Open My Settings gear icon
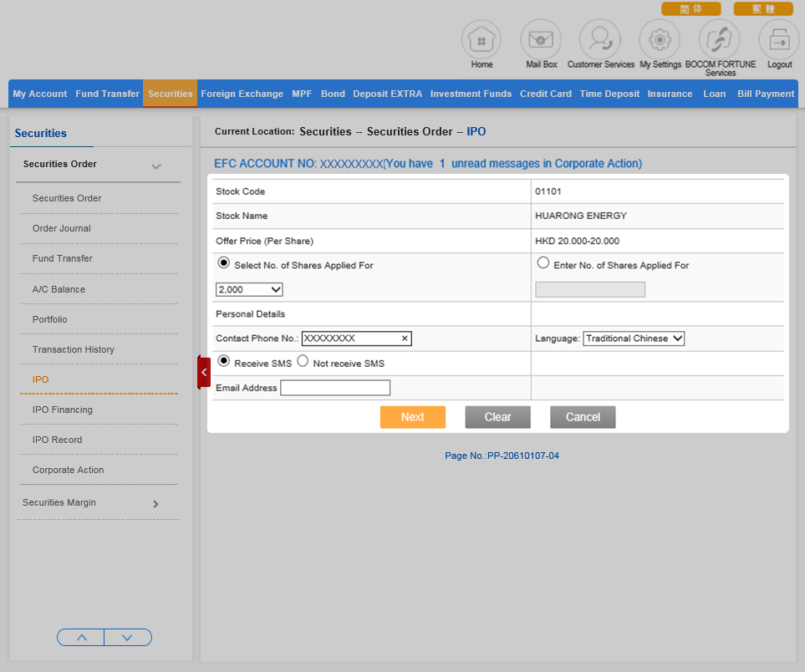 (x=660, y=39)
